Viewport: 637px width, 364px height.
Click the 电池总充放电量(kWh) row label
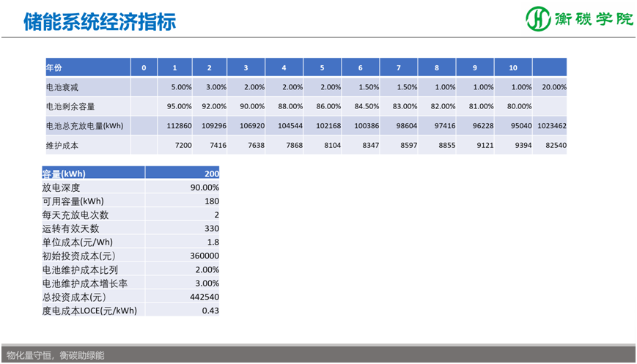(x=84, y=126)
